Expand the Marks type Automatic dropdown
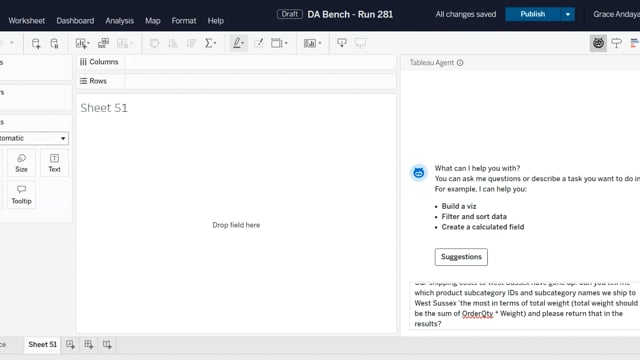640x360 pixels. pos(33,138)
